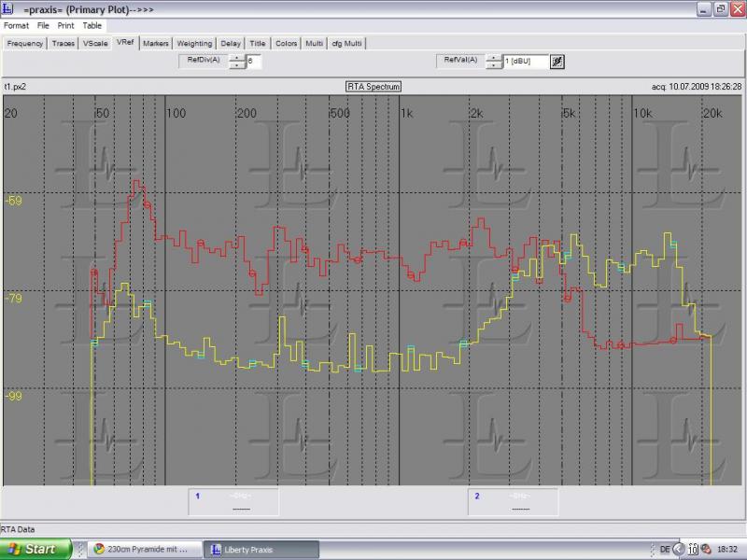Screen dimensions: 747x560
Task: Open the File menu
Action: click(43, 25)
